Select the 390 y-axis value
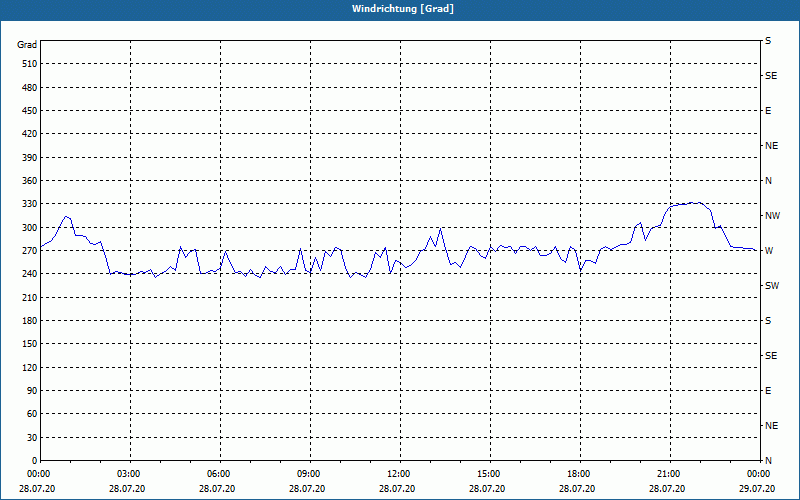800x500 pixels. (x=30, y=158)
